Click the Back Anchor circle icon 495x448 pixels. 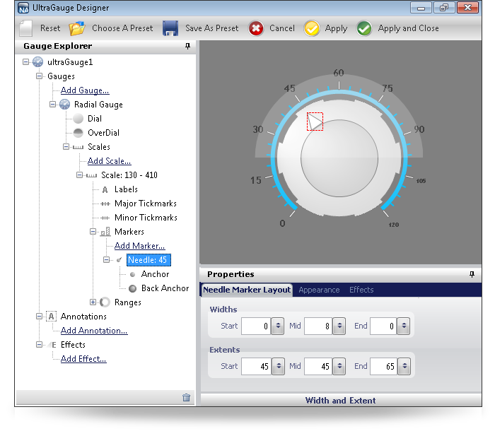tap(133, 288)
